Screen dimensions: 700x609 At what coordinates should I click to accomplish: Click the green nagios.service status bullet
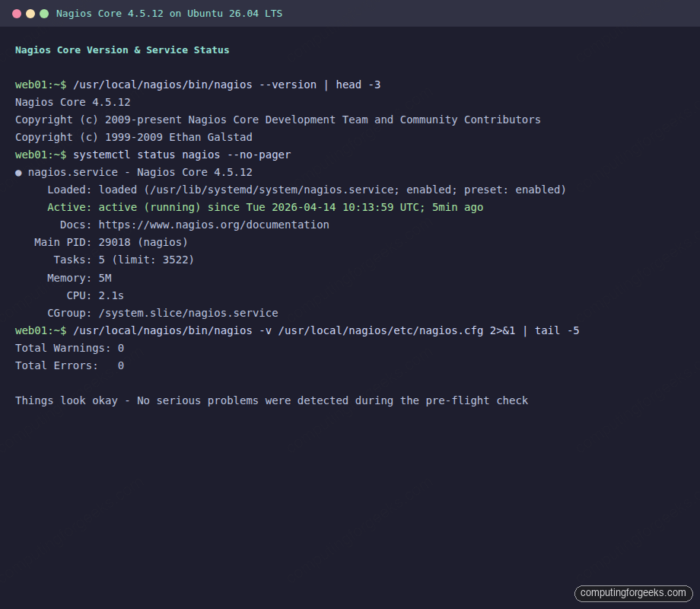[17, 172]
